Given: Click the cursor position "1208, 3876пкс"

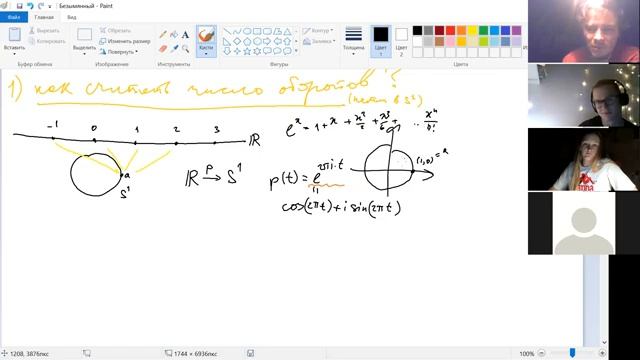Looking at the screenshot, I should tap(29, 353).
